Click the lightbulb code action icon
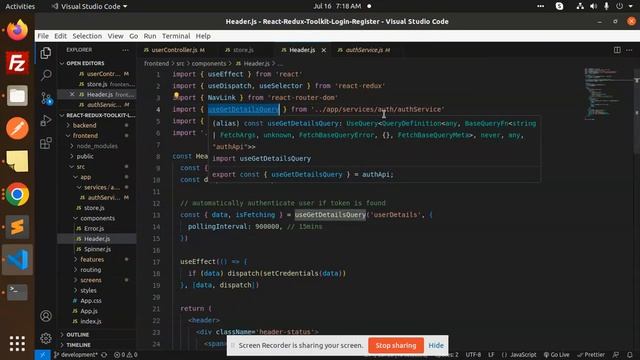Image resolution: width=640 pixels, height=360 pixels. point(176,96)
